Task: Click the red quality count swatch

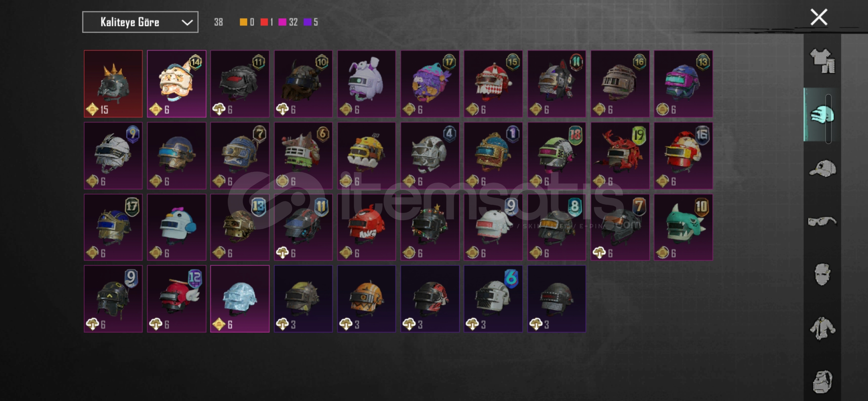Action: click(x=264, y=22)
